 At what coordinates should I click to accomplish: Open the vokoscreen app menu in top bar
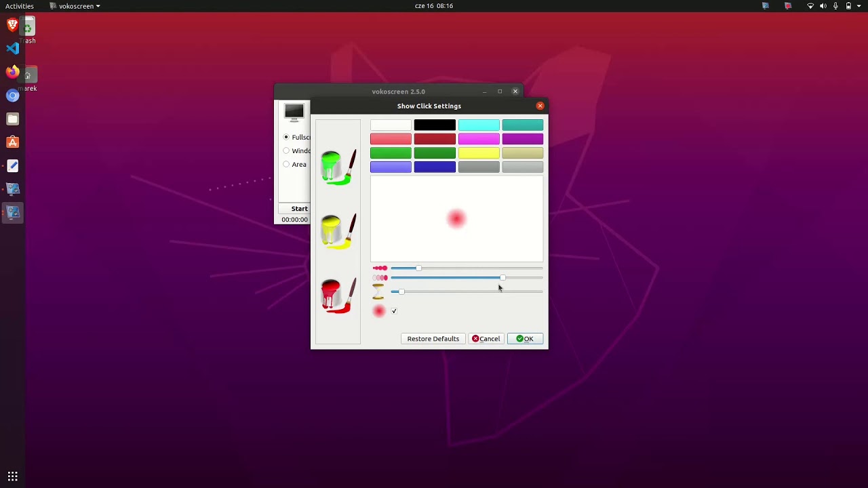point(75,6)
